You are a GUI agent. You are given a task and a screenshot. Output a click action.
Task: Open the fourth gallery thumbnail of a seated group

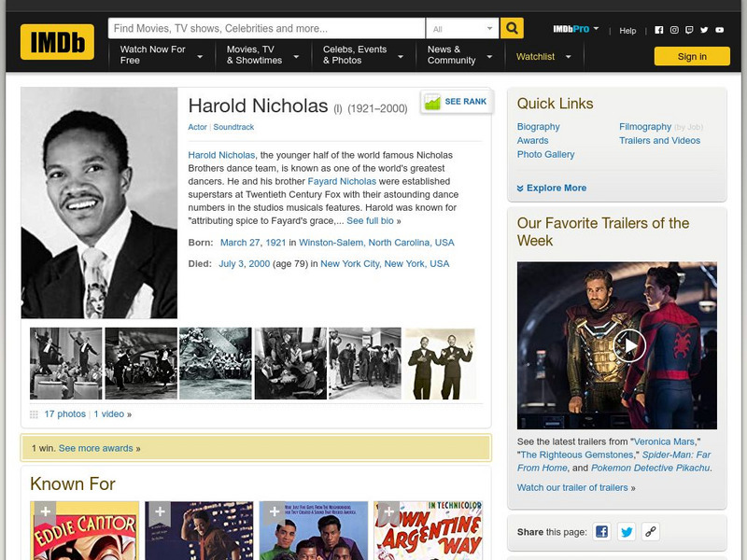point(290,363)
